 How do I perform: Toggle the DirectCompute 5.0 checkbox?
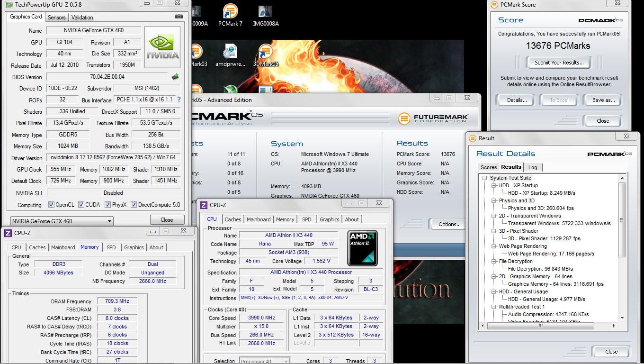click(x=134, y=205)
